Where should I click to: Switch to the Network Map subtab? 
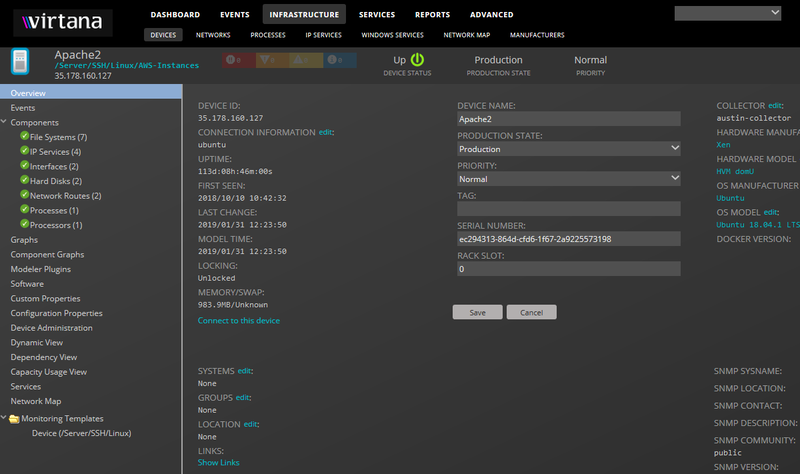[466, 35]
